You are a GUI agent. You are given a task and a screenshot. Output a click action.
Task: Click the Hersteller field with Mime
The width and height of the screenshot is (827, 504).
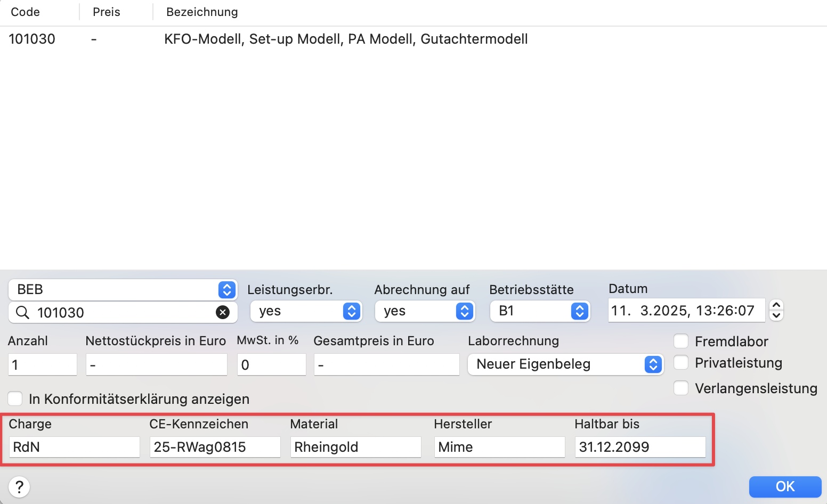tap(500, 447)
